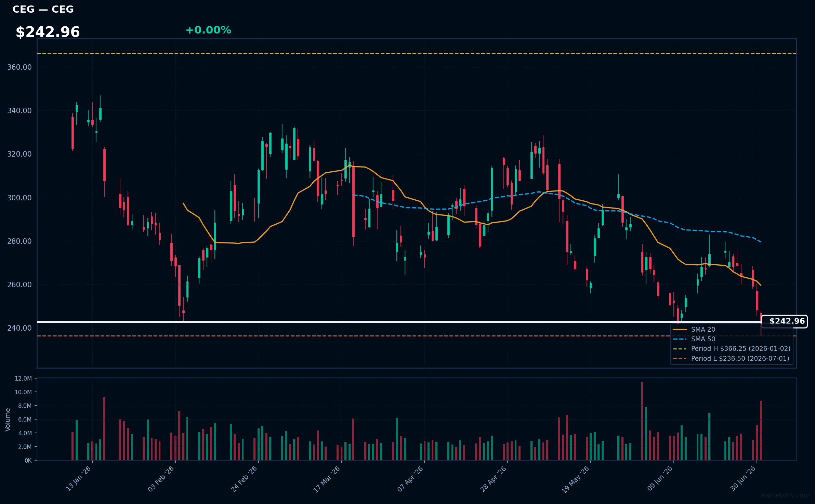Click the 320.00 price axis label

[x=19, y=154]
